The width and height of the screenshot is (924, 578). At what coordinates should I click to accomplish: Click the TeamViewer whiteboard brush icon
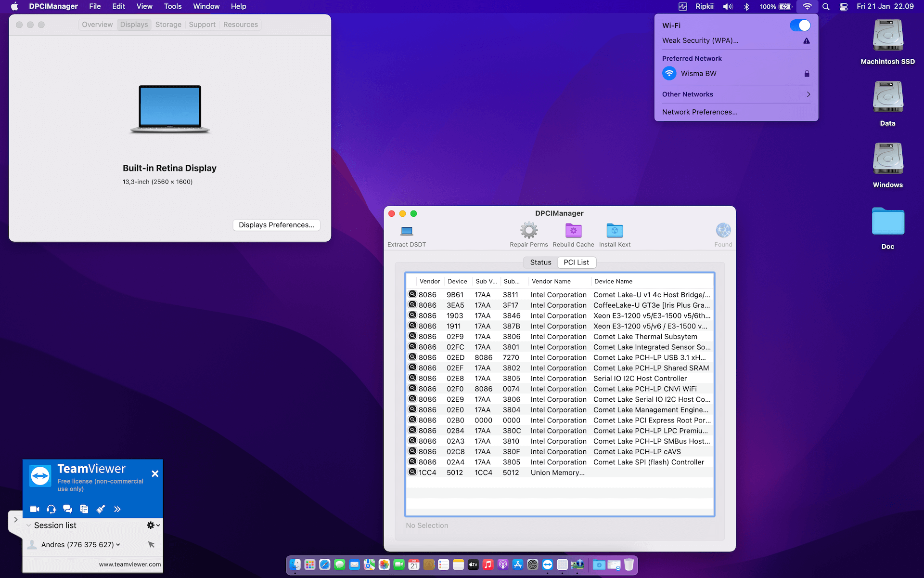click(x=101, y=509)
